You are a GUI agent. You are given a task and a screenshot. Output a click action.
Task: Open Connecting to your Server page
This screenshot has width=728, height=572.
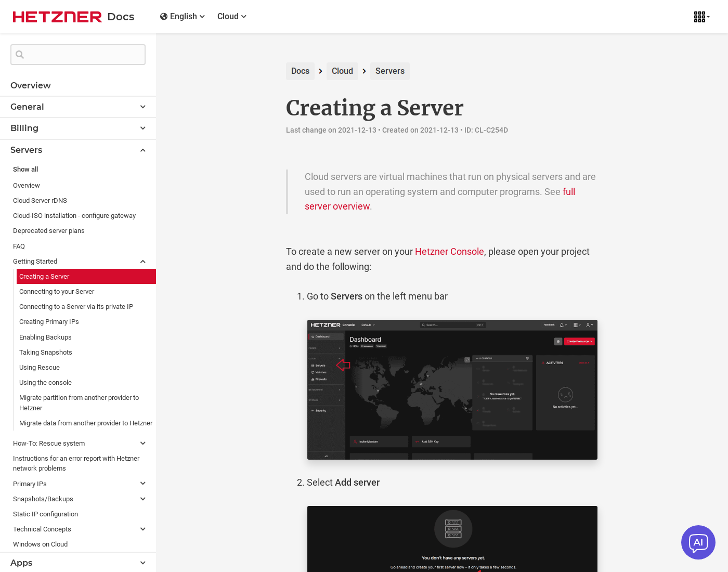pos(57,292)
